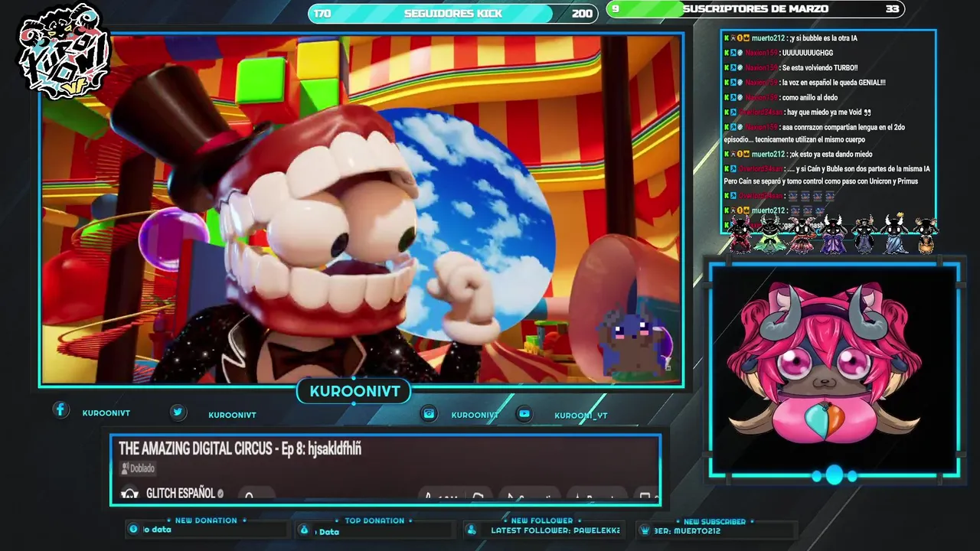This screenshot has width=980, height=551.
Task: Click the LATEST FOLLOWER: PAWELEKK text
Action: click(x=555, y=530)
